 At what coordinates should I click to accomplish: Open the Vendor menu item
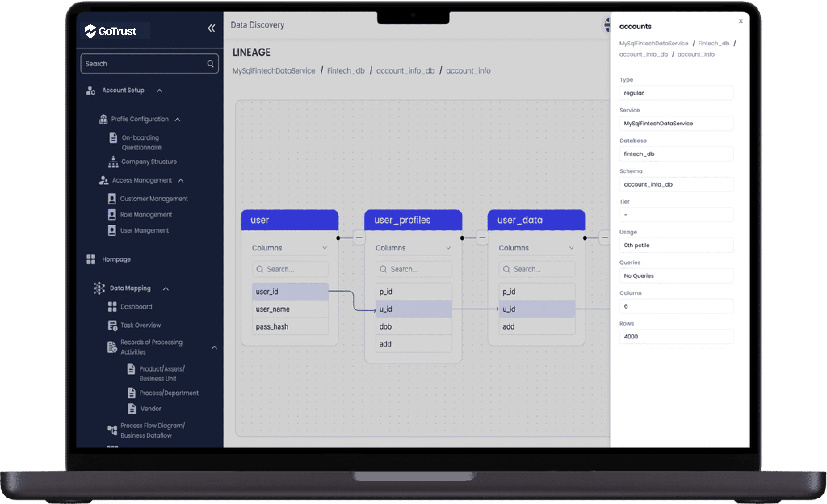tap(150, 409)
